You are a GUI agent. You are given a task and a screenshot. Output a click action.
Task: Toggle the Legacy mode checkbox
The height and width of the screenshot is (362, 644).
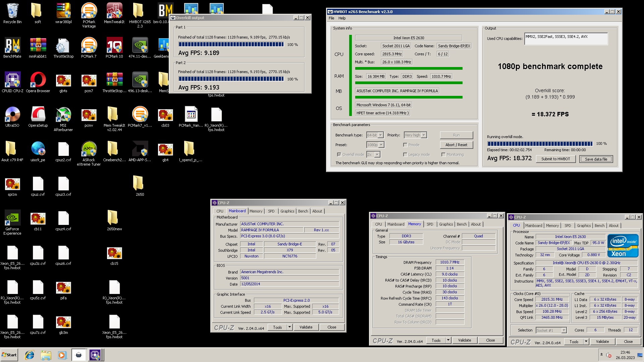(x=405, y=155)
